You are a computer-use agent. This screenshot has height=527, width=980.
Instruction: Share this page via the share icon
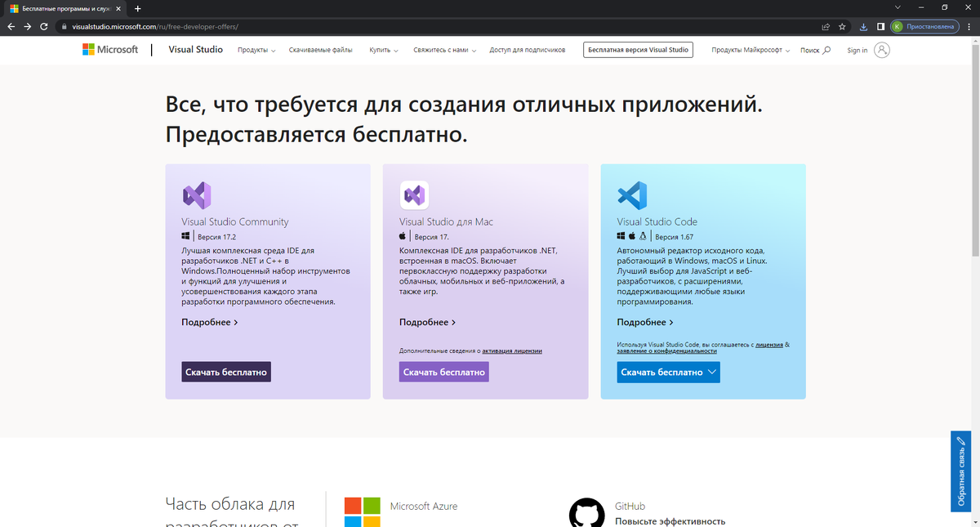826,26
